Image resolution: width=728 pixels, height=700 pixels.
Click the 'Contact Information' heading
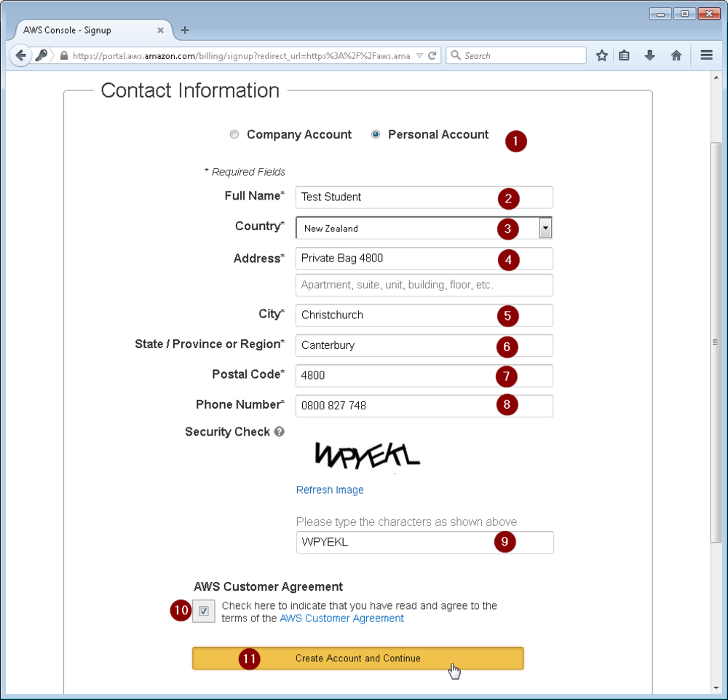(190, 90)
